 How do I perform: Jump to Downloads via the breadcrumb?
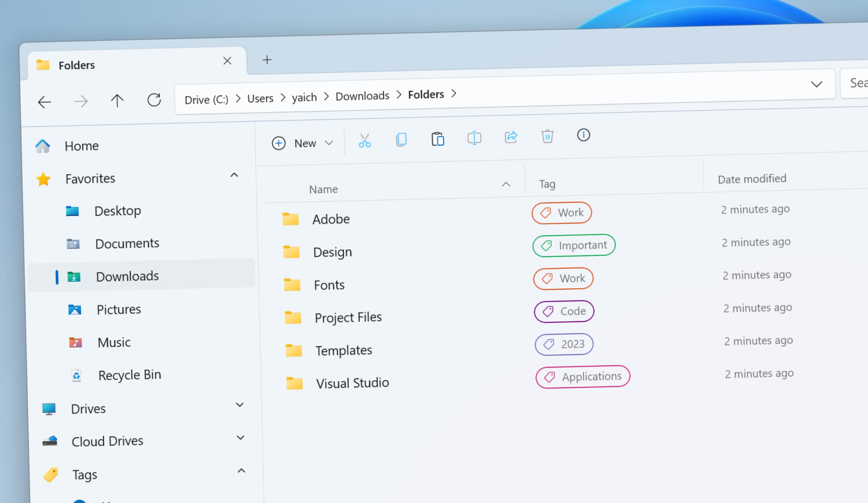[x=362, y=96]
